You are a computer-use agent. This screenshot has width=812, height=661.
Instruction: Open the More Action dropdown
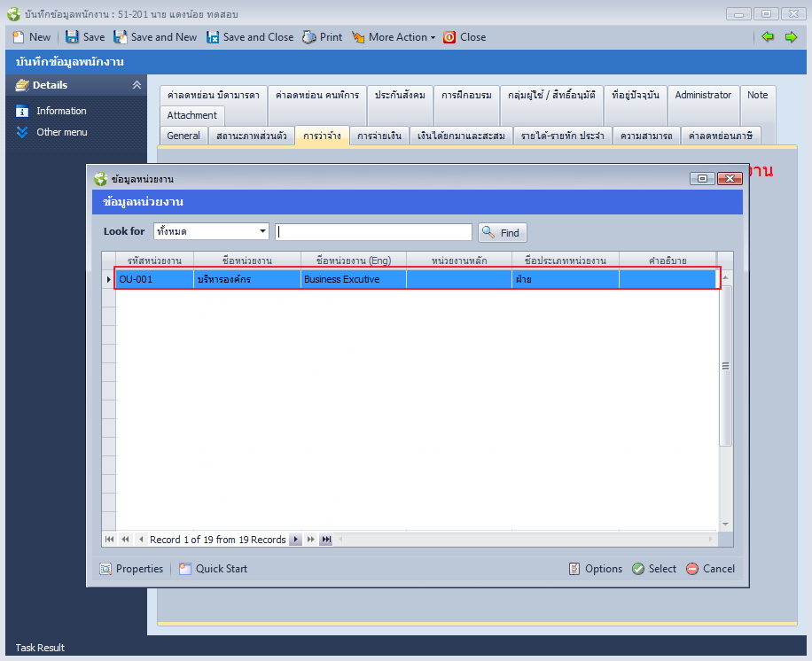pos(394,37)
